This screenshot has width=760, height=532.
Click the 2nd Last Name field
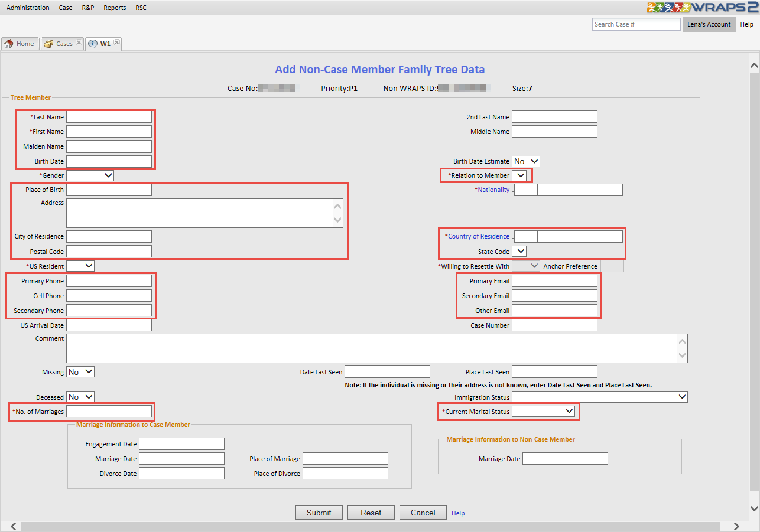pyautogui.click(x=554, y=117)
